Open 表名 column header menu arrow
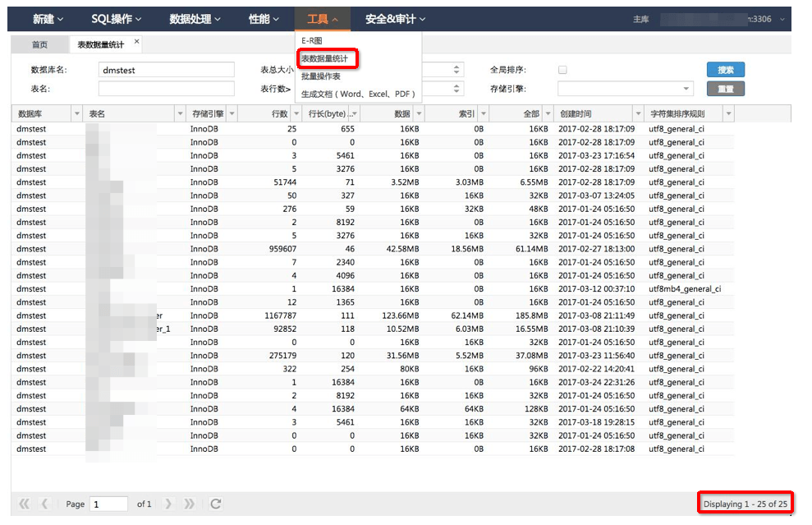The image size is (812, 525). click(x=180, y=113)
